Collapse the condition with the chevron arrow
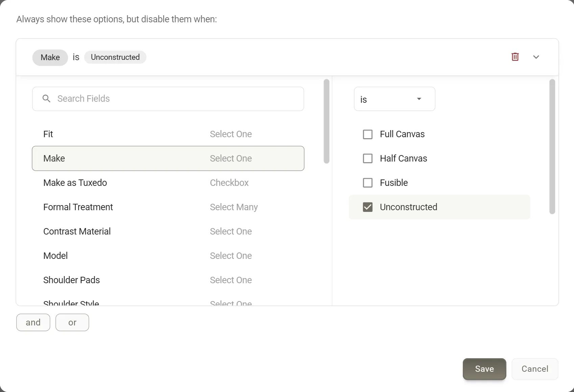The width and height of the screenshot is (574, 392). (536, 57)
